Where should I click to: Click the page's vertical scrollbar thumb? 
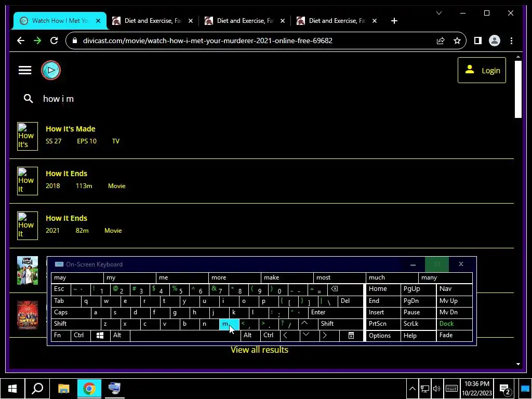[518, 89]
